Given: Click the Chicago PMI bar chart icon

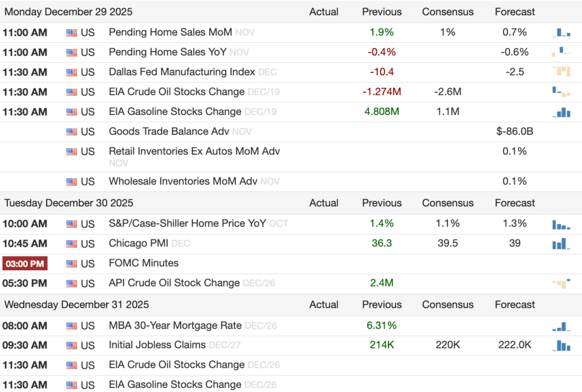Looking at the screenshot, I should [561, 244].
